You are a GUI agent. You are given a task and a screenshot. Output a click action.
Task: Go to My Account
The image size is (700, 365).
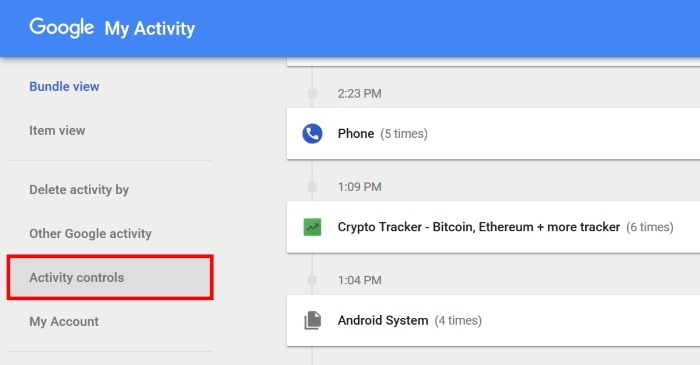coord(64,322)
